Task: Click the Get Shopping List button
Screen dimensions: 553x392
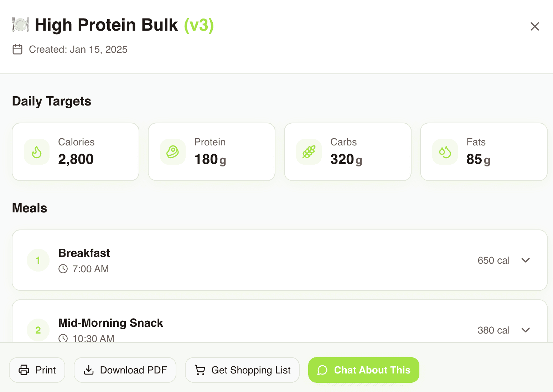Action: [x=242, y=370]
